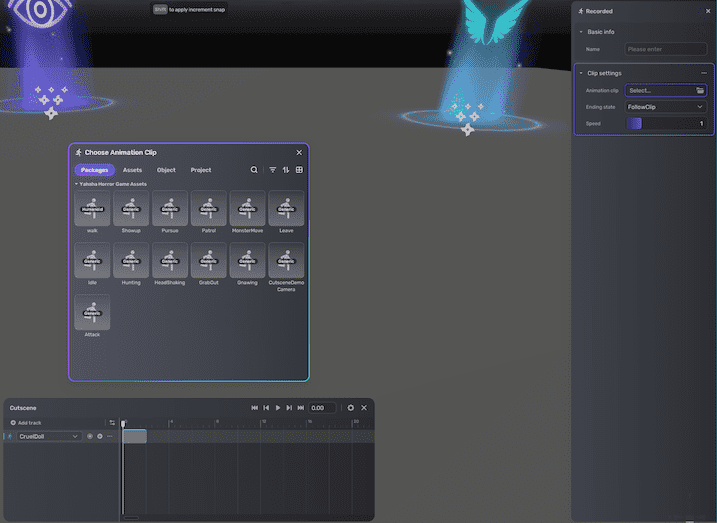Image resolution: width=717 pixels, height=523 pixels.
Task: Click the timeline playhead marker
Action: (123, 423)
